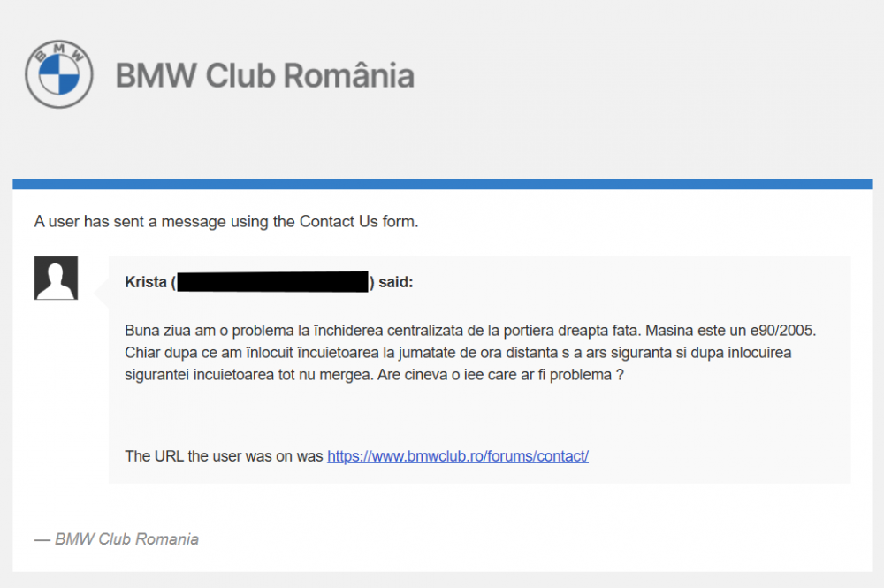This screenshot has width=884, height=588.
Task: Click the 'Contact Us form' text
Action: pos(357,222)
